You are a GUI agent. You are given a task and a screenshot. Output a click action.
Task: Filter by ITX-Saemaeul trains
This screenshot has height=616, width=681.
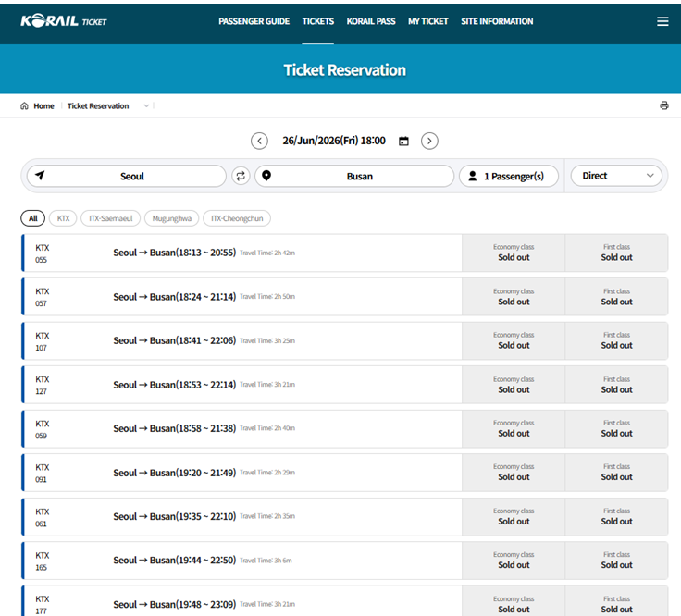point(111,218)
